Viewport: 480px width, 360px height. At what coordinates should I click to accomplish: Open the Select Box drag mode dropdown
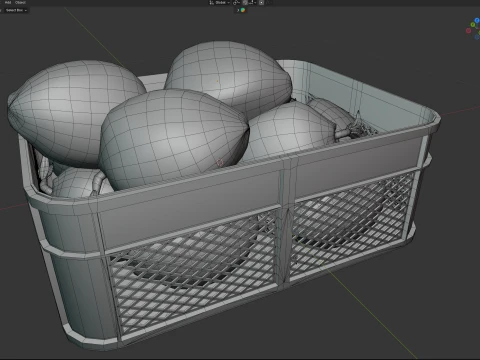pyautogui.click(x=16, y=10)
